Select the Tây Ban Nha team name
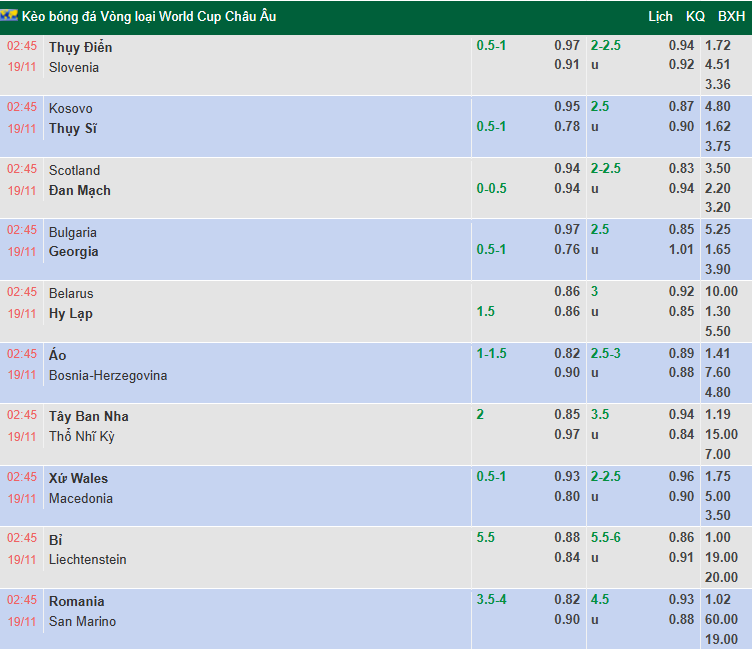 tap(89, 416)
